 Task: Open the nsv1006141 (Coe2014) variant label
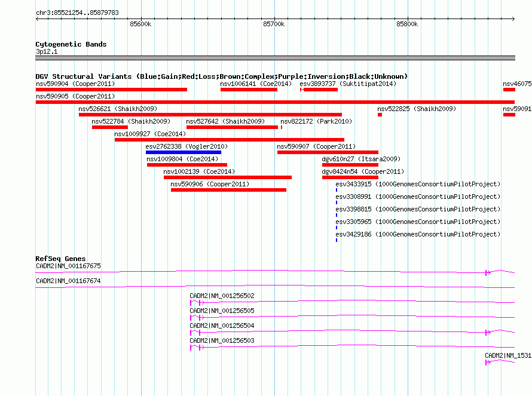click(256, 84)
